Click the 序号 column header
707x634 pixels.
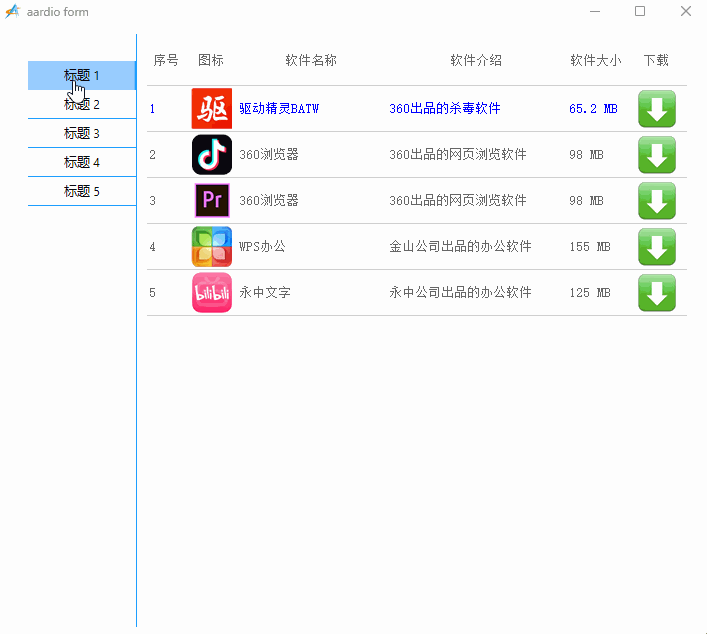pos(166,60)
